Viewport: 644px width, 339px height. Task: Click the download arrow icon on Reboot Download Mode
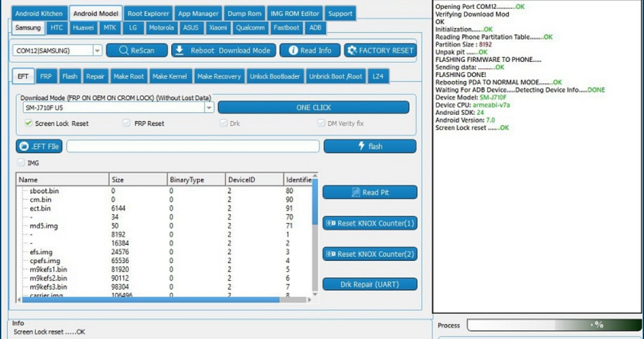point(180,50)
